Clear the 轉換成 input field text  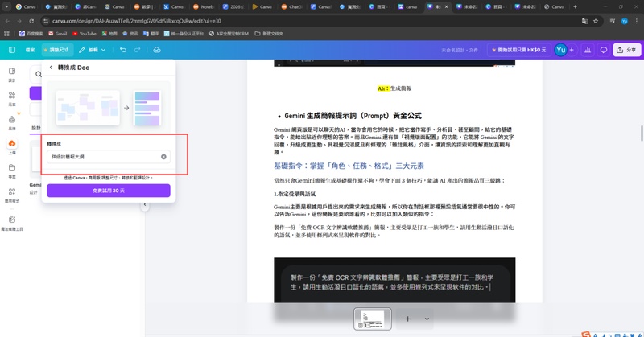(x=163, y=157)
